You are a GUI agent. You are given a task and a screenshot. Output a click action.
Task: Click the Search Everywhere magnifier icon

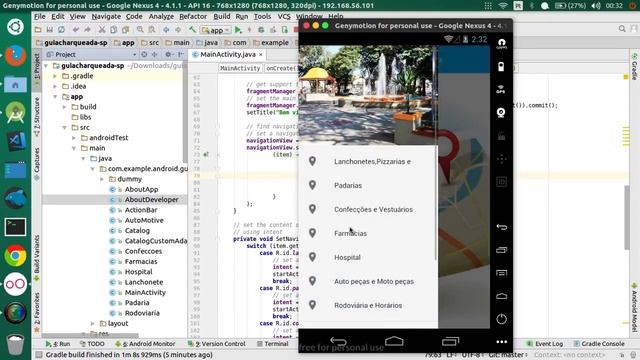click(622, 29)
